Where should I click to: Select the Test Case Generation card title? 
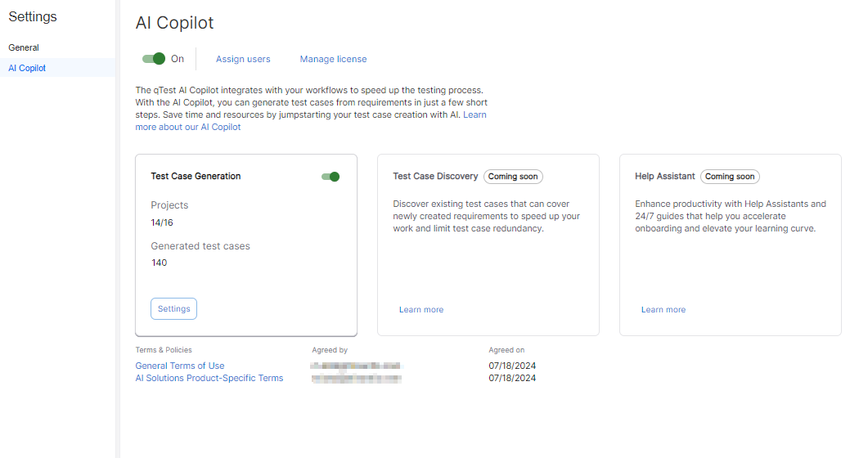tap(196, 176)
